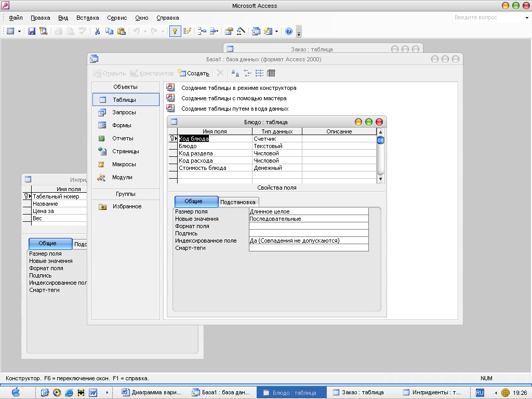This screenshot has width=532, height=399.
Task: Select Страницы in Objects panel
Action: tap(126, 151)
